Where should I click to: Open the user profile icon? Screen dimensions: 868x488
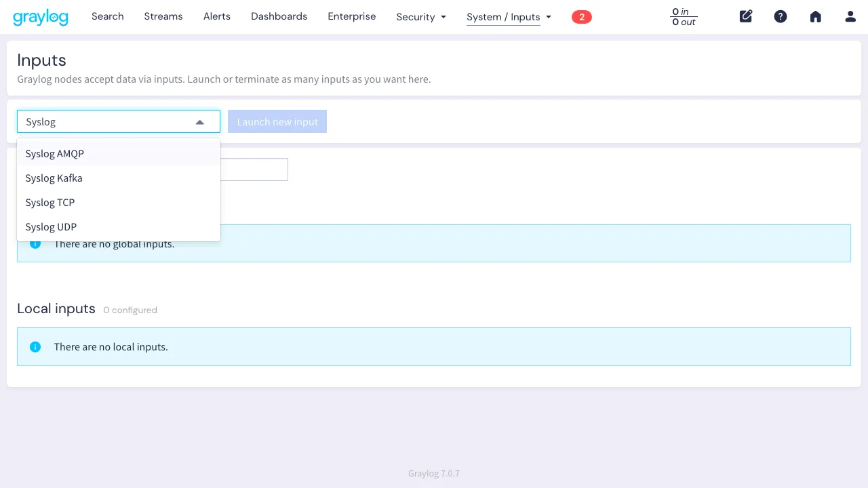850,16
